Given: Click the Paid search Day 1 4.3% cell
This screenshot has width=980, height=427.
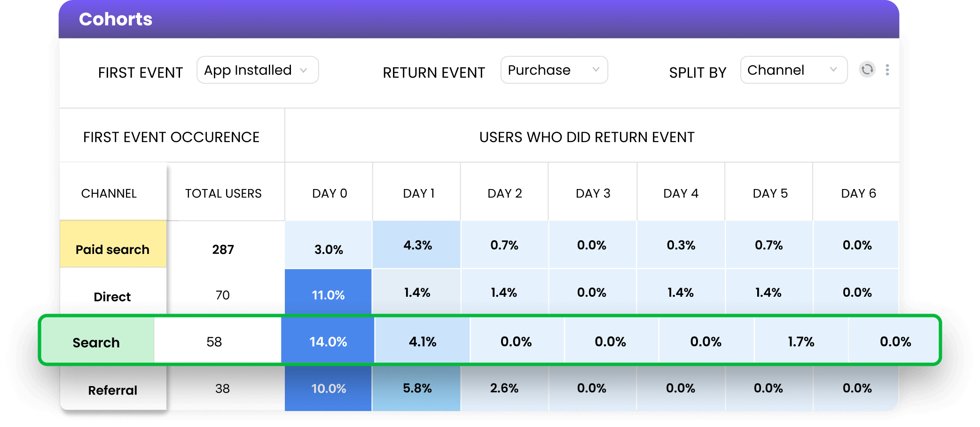Looking at the screenshot, I should (x=417, y=245).
